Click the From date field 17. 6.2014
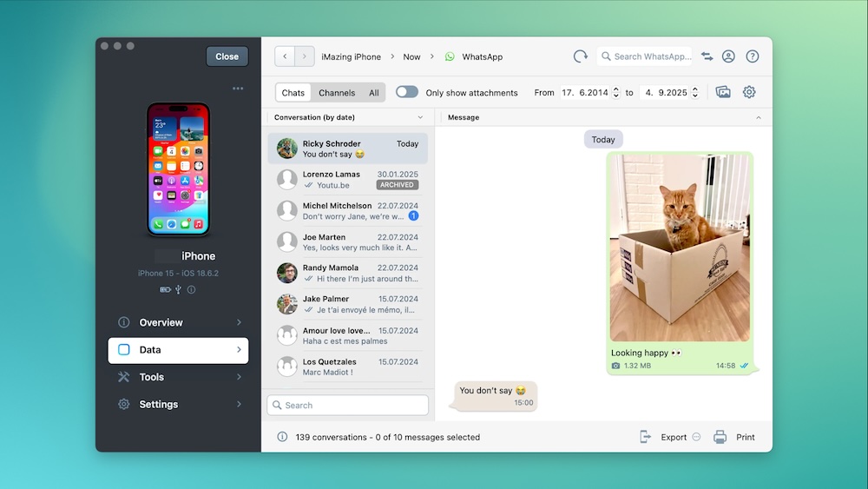Screen dimensions: 868x489 (x=585, y=92)
